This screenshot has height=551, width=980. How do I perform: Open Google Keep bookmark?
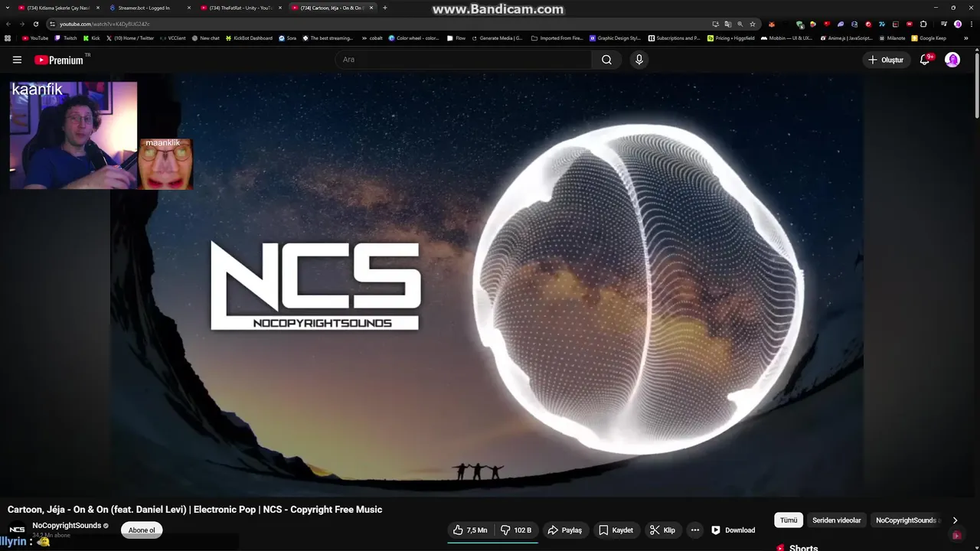pyautogui.click(x=929, y=38)
